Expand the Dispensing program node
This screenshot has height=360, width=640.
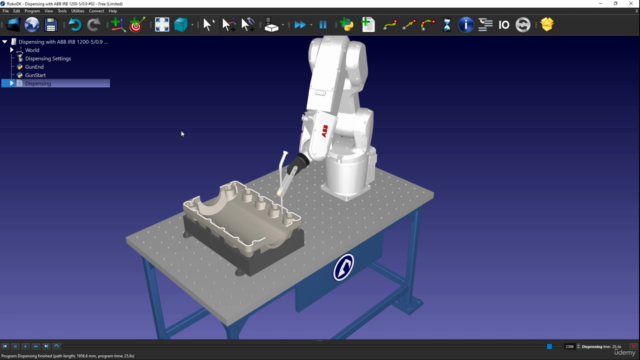pos(11,83)
